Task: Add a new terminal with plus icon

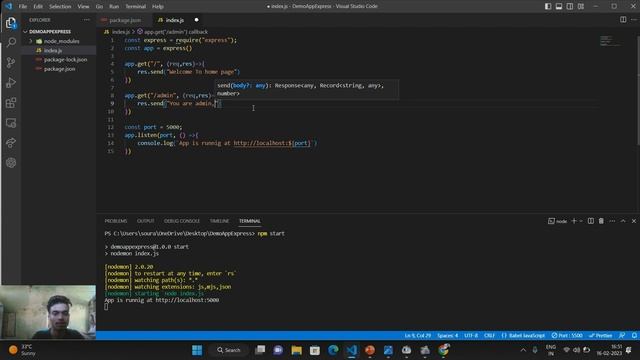Action: coord(574,221)
